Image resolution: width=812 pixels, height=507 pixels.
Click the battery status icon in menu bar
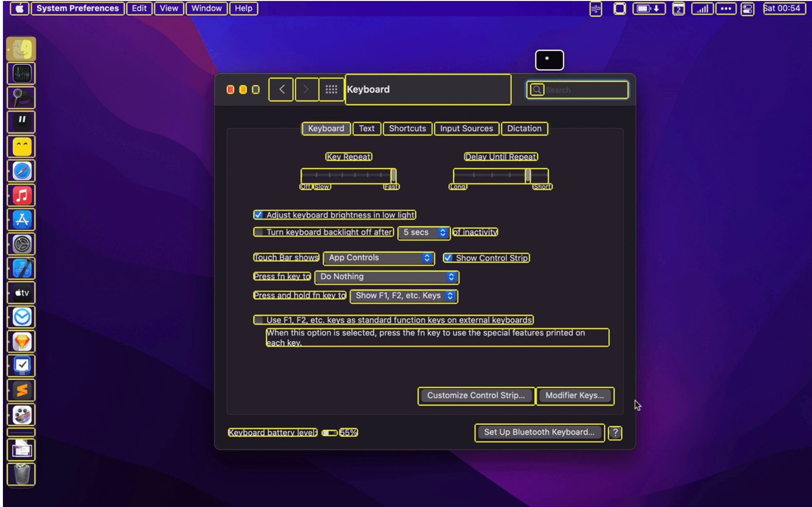(649, 9)
